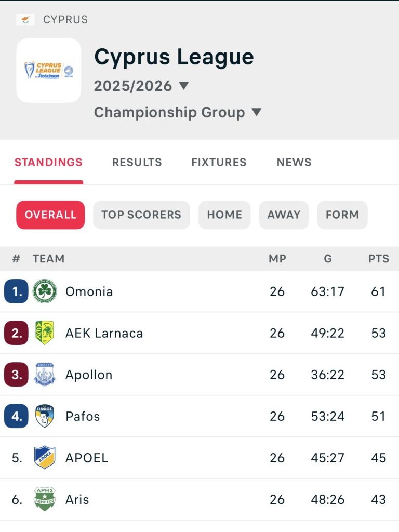The height and width of the screenshot is (532, 399).
Task: Open the AEK Larnaca team name
Action: click(x=104, y=333)
